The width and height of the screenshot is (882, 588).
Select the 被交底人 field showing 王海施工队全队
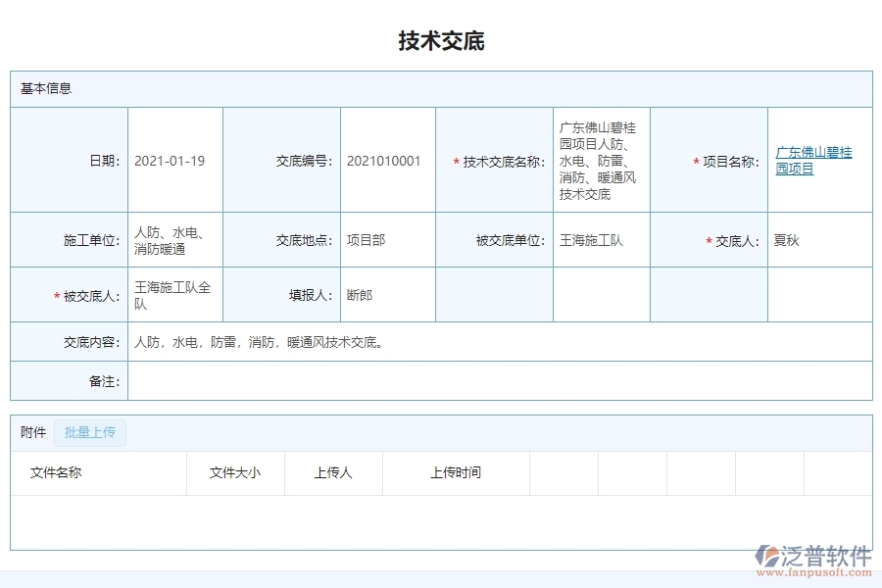click(172, 294)
